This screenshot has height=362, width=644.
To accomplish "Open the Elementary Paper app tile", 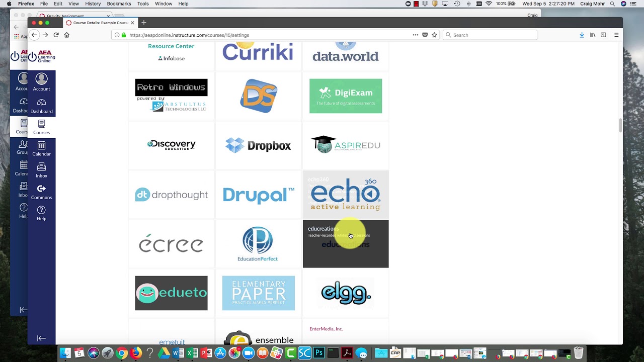I will (259, 293).
